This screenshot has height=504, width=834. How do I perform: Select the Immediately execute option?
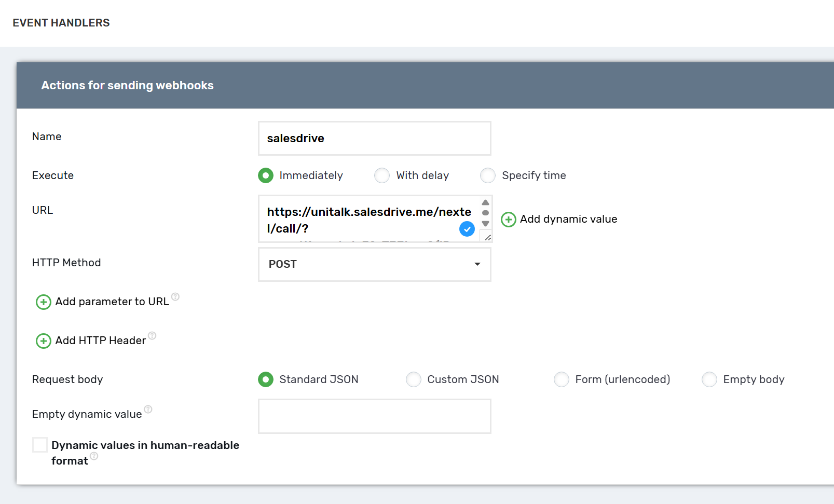[x=266, y=175]
